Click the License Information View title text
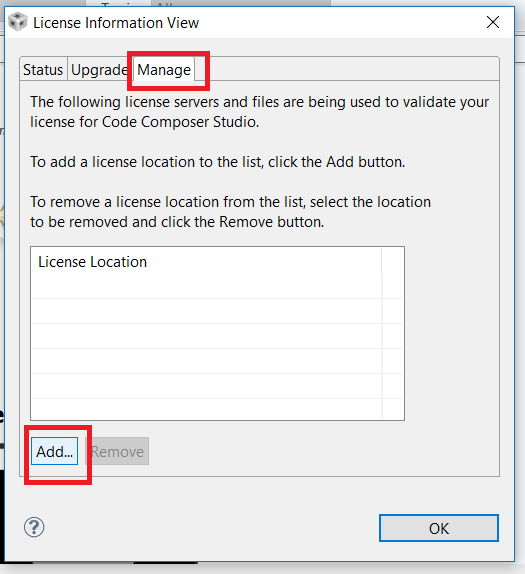The width and height of the screenshot is (525, 574). 116,23
